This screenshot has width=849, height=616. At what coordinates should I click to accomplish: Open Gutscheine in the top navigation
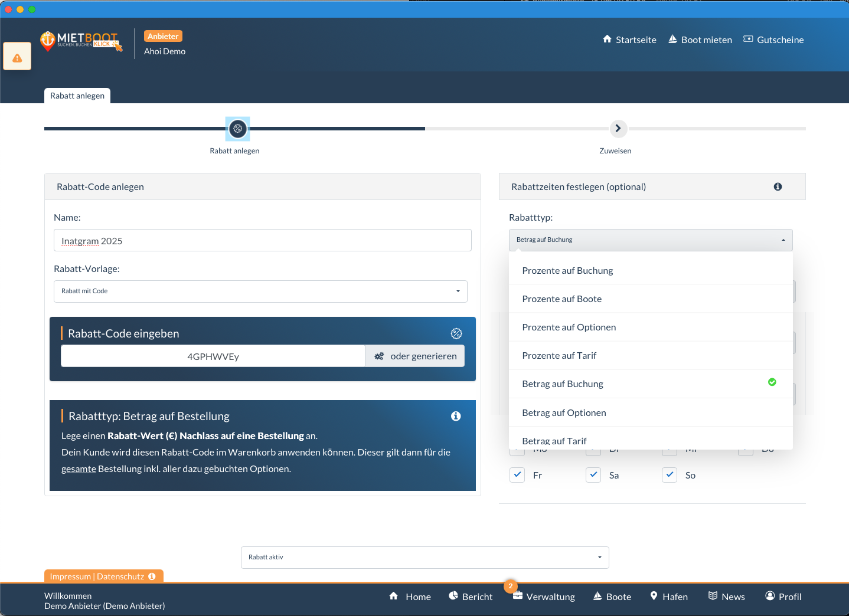point(773,40)
